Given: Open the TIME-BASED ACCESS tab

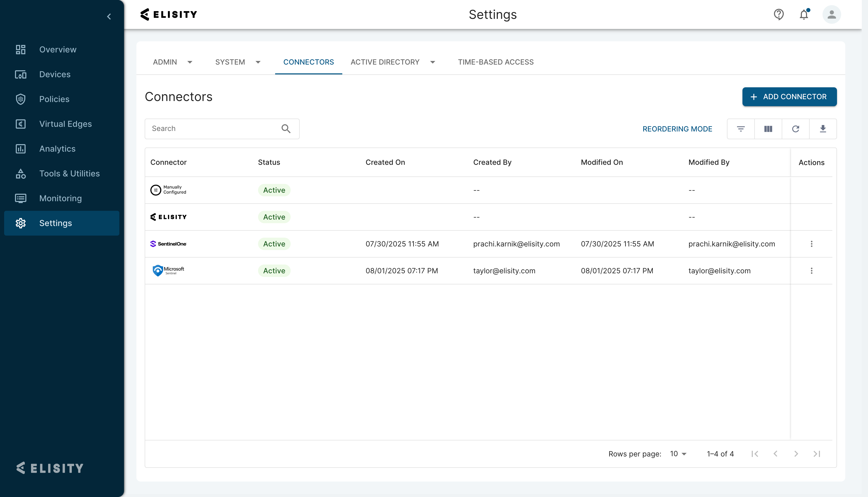Looking at the screenshot, I should point(495,62).
